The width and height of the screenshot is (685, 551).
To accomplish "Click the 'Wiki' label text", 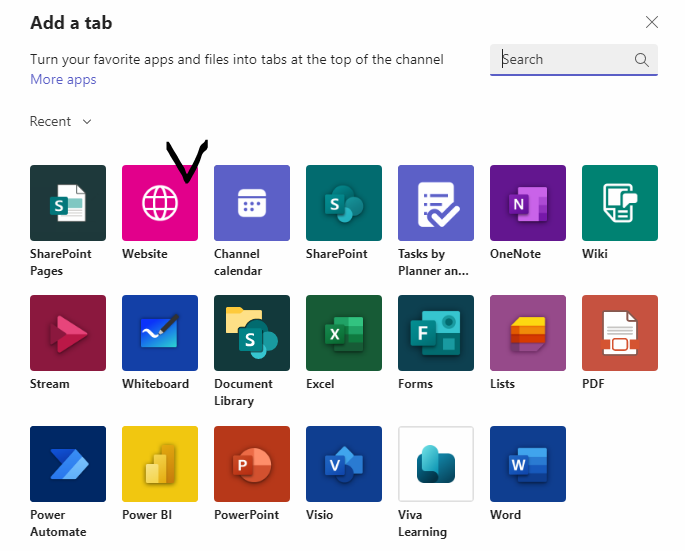I will tap(595, 254).
